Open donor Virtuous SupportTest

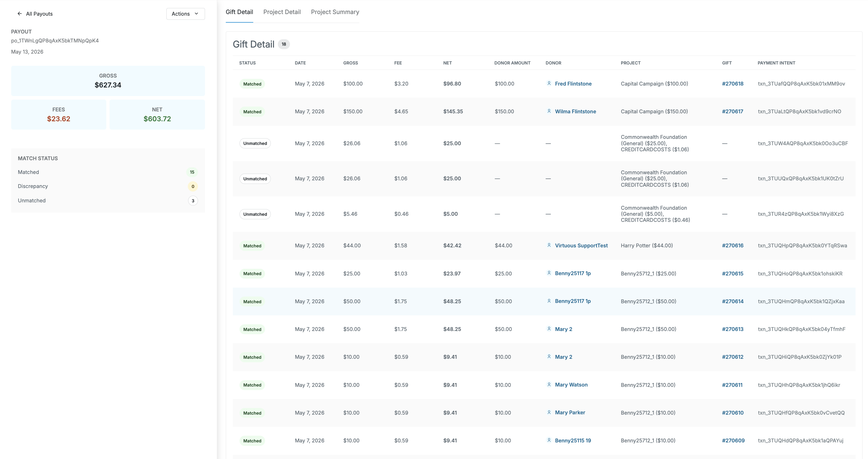(581, 245)
